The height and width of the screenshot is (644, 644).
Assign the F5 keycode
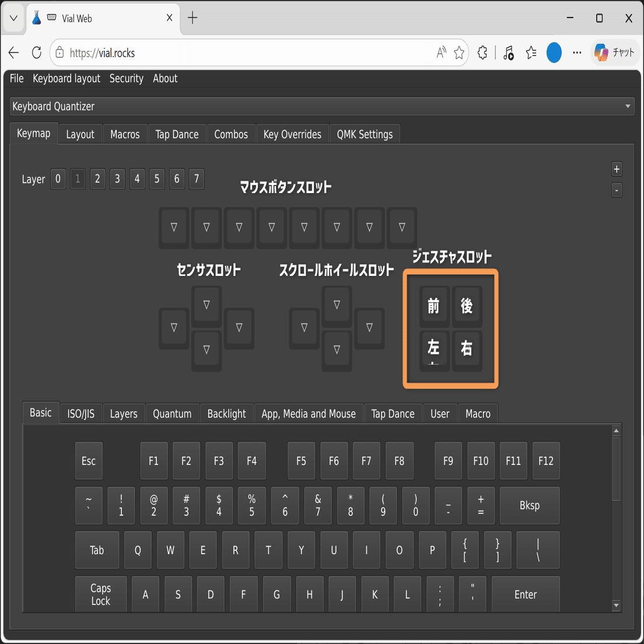click(301, 461)
